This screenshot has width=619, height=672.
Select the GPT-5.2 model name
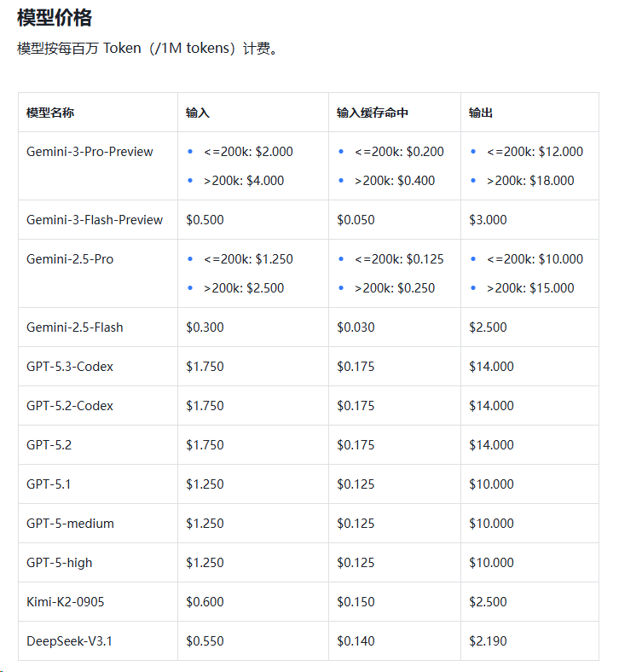point(49,445)
